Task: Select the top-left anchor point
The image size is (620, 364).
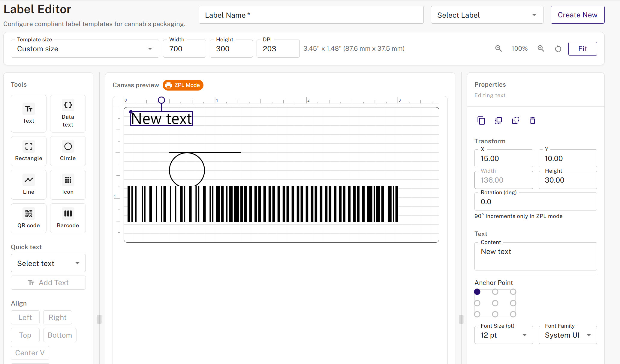Action: 477,292
